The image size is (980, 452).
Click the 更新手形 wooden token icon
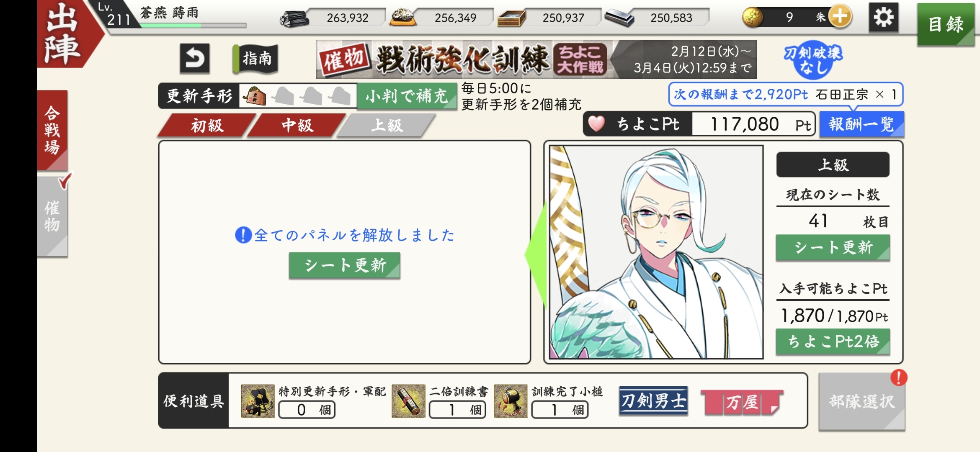click(255, 96)
